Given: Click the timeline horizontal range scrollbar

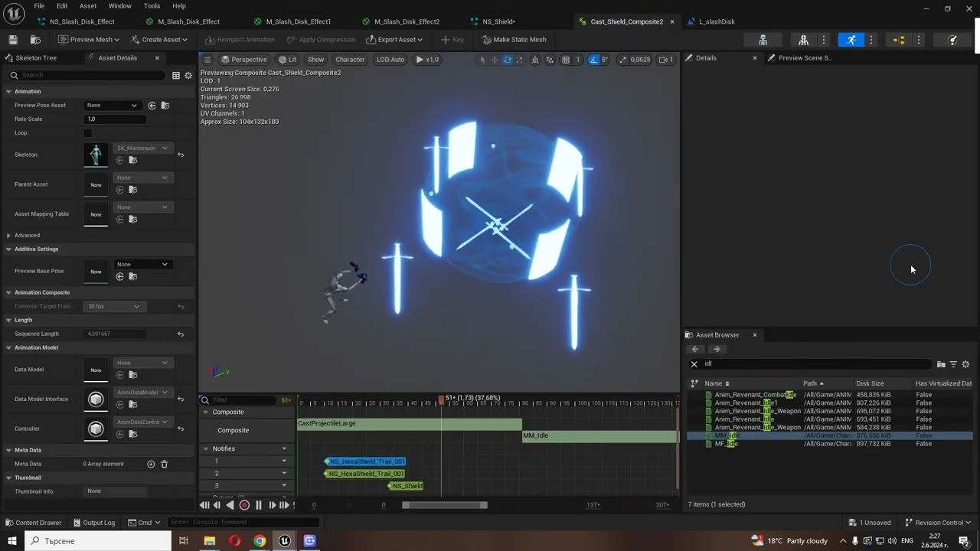Looking at the screenshot, I should click(x=445, y=505).
